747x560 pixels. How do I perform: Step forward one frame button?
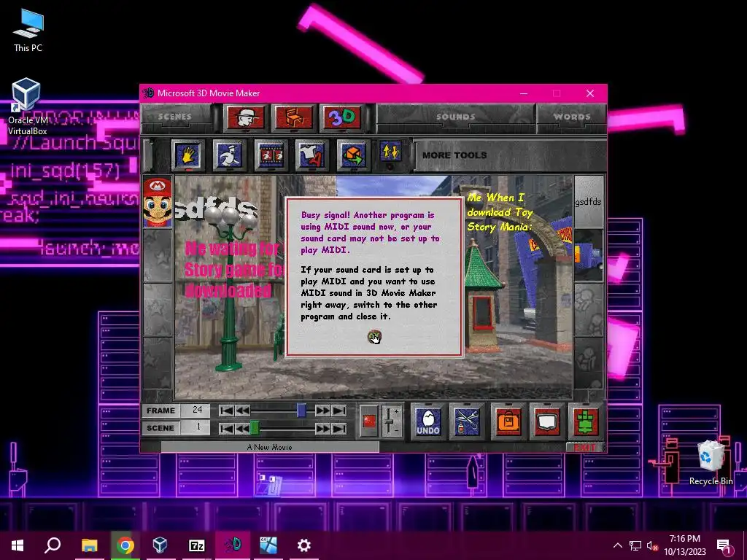pyautogui.click(x=322, y=411)
